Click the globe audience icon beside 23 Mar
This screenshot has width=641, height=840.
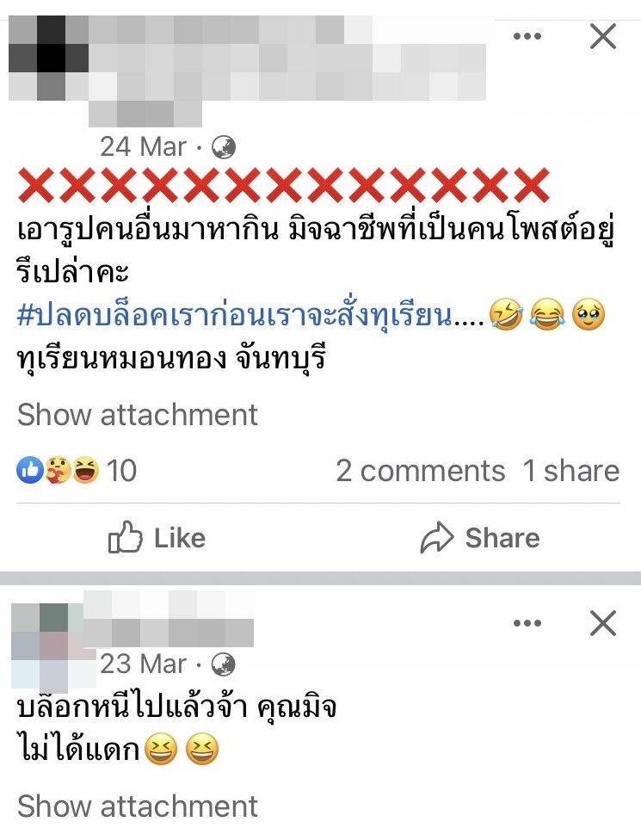(x=224, y=664)
